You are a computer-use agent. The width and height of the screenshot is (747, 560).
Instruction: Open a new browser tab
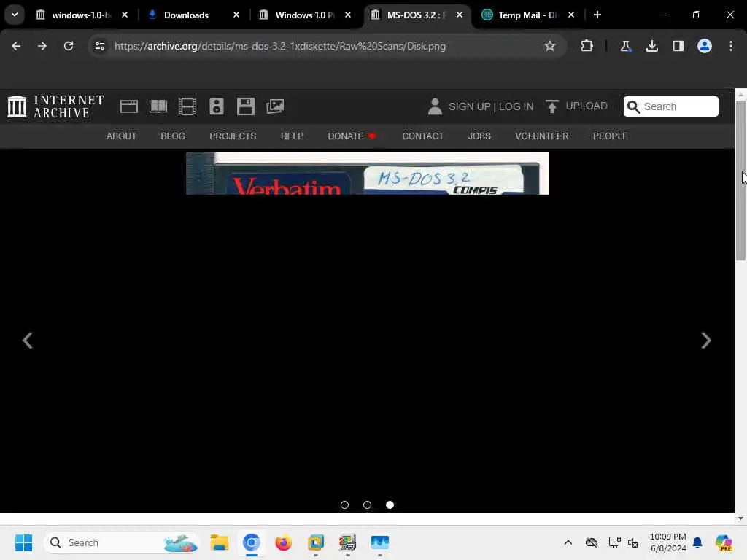click(597, 15)
